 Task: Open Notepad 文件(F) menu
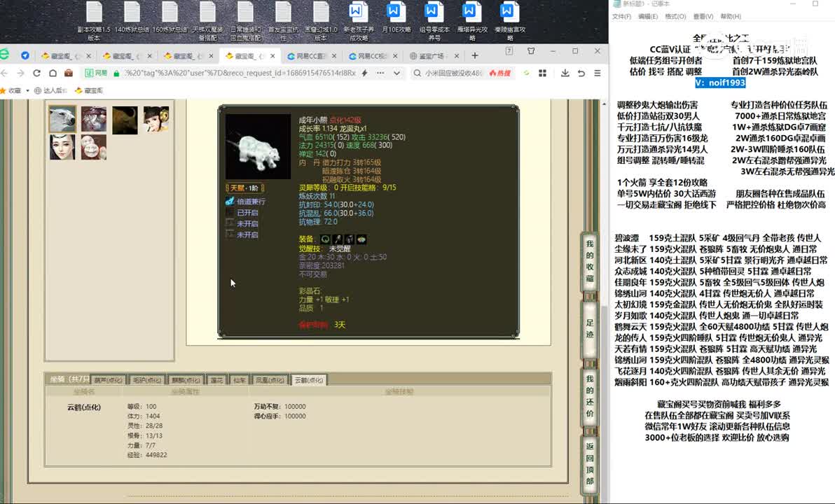coord(621,17)
